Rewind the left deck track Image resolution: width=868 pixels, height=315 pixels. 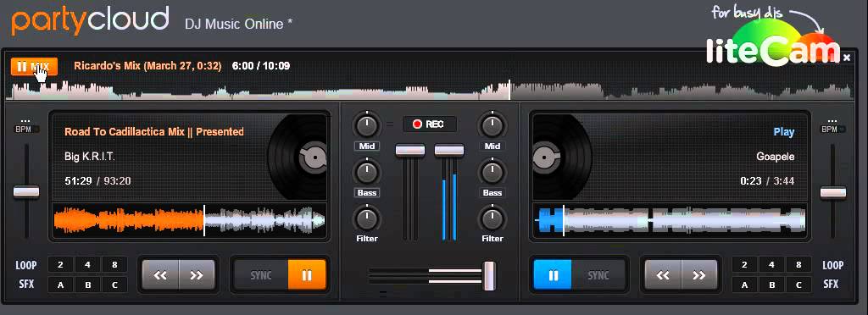pos(160,274)
